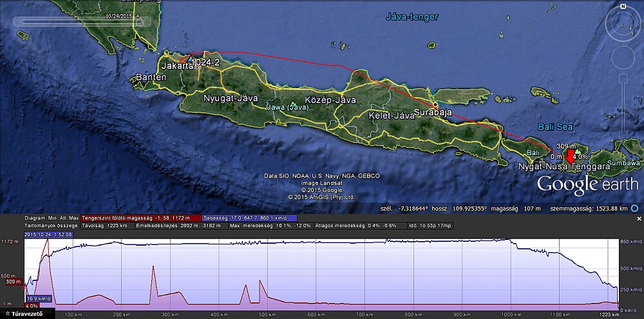Image resolution: width=644 pixels, height=319 pixels.
Task: Click the Jakarta map label
Action: (x=176, y=66)
